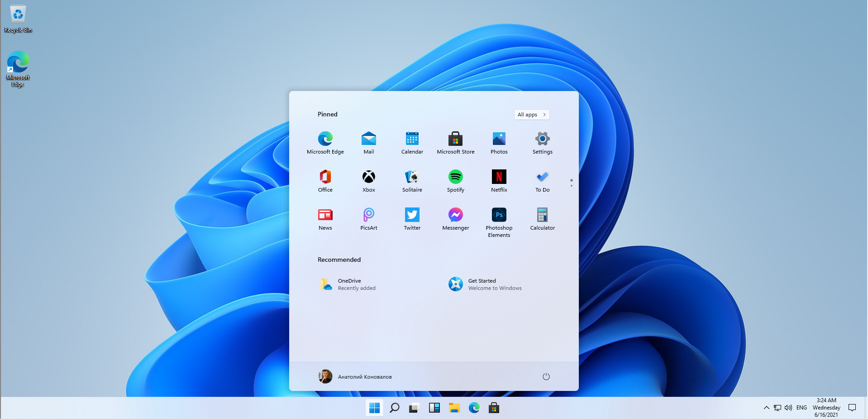Click the volume speaker tray icon
This screenshot has width=868, height=419.
[x=788, y=408]
